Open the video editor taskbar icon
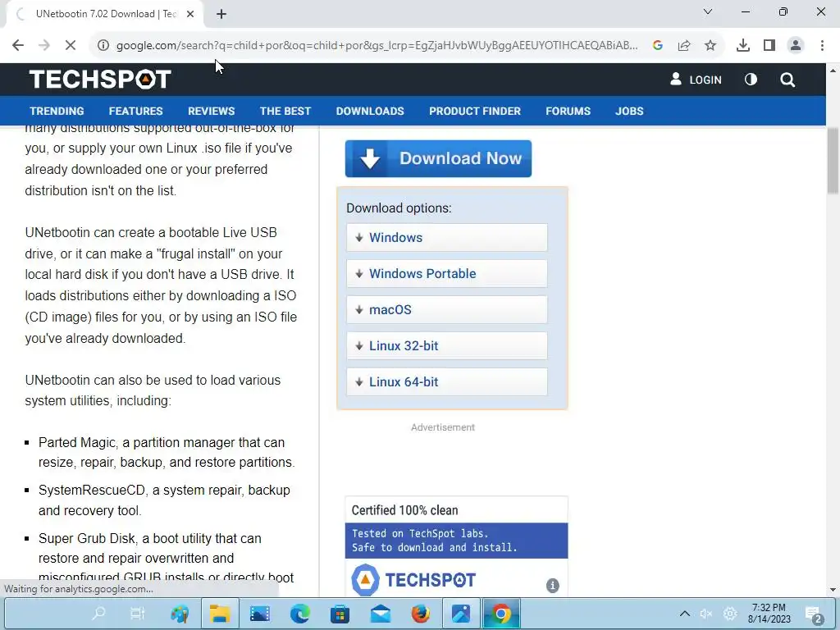This screenshot has height=630, width=840. coord(260,614)
